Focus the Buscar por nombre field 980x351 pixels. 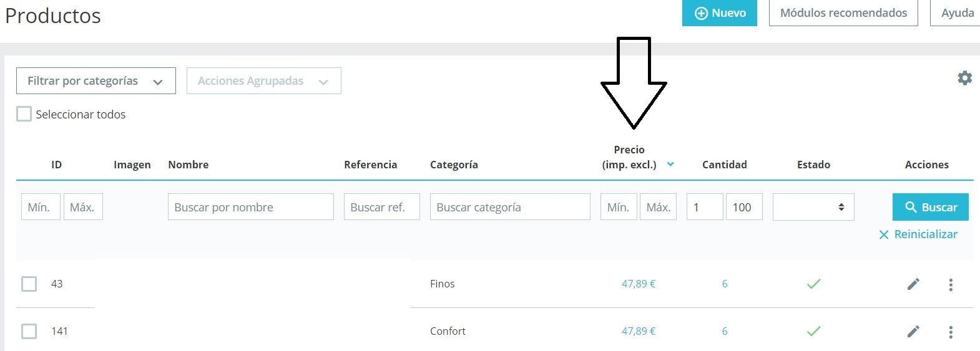(x=250, y=207)
